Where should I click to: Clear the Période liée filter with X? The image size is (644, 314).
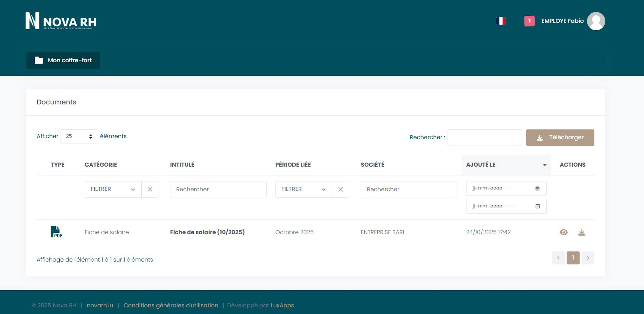340,189
